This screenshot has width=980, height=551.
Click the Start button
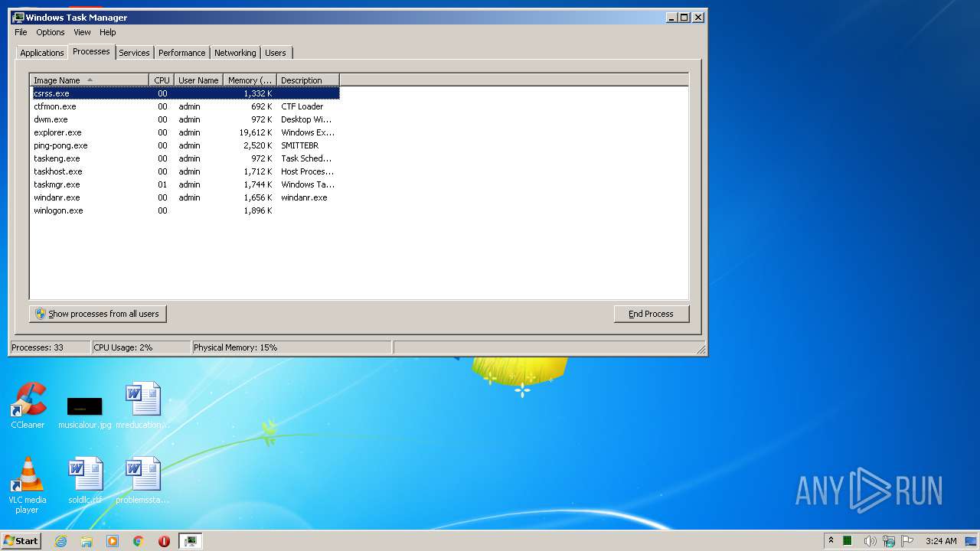(x=21, y=541)
